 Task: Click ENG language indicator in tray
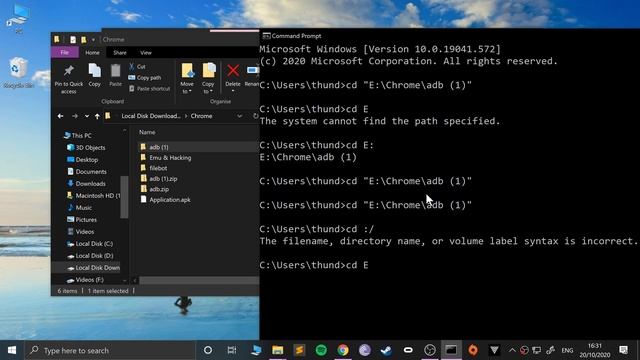(567, 351)
